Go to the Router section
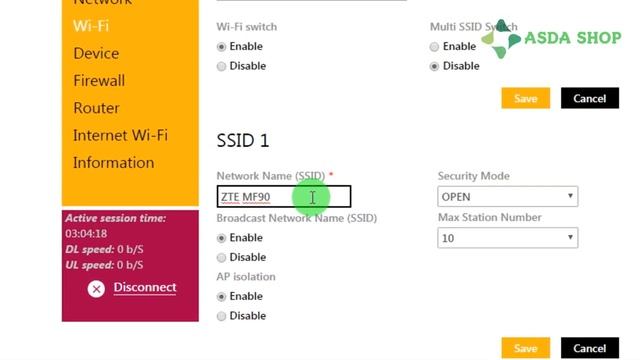This screenshot has width=640, height=360. pos(96,108)
